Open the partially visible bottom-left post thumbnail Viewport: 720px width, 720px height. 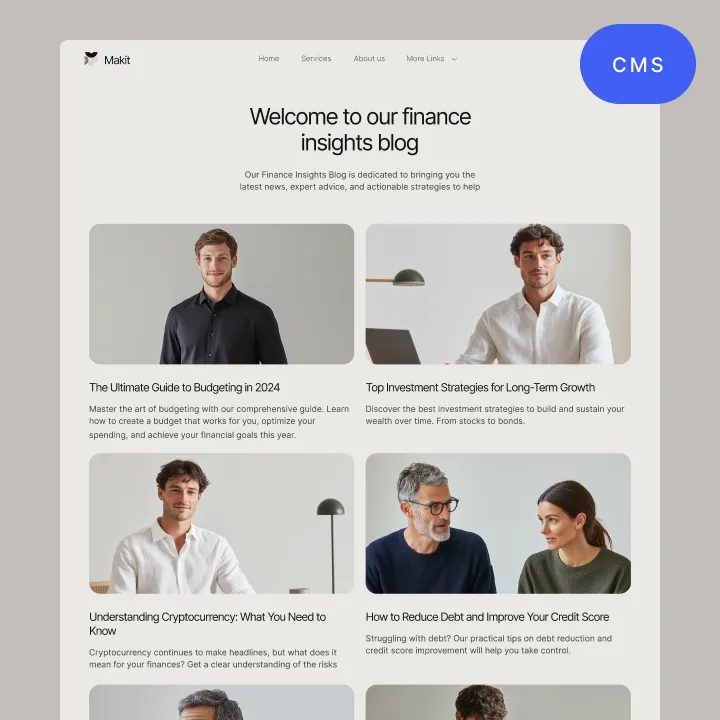point(221,702)
